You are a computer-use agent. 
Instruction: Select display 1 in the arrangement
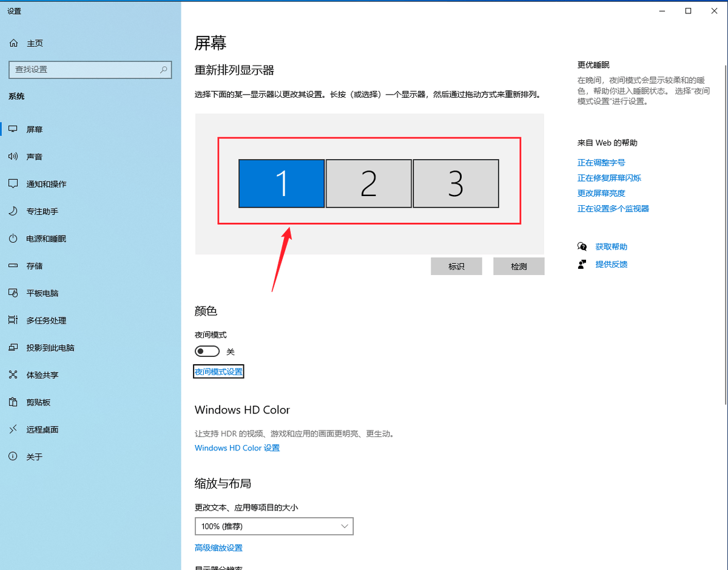[281, 183]
